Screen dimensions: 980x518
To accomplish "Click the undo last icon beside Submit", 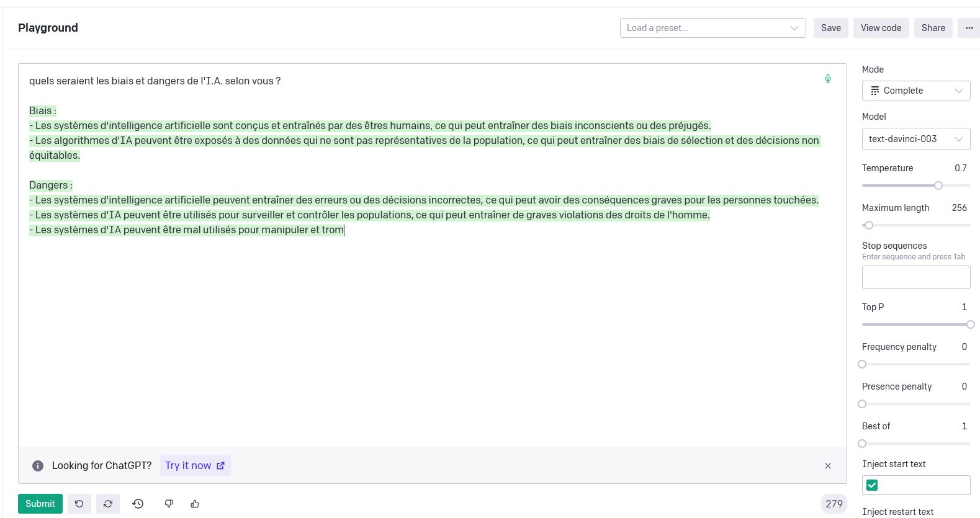I will tap(79, 504).
